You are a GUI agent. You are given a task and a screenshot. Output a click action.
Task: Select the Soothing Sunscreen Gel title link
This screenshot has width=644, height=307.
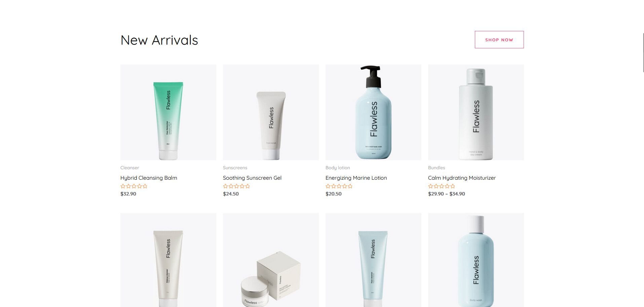coord(252,178)
